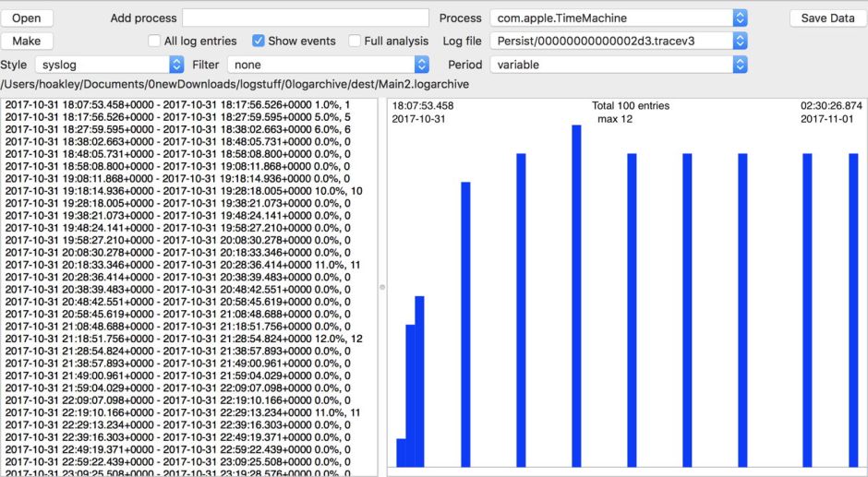Tick the Full analysis checkbox

356,42
